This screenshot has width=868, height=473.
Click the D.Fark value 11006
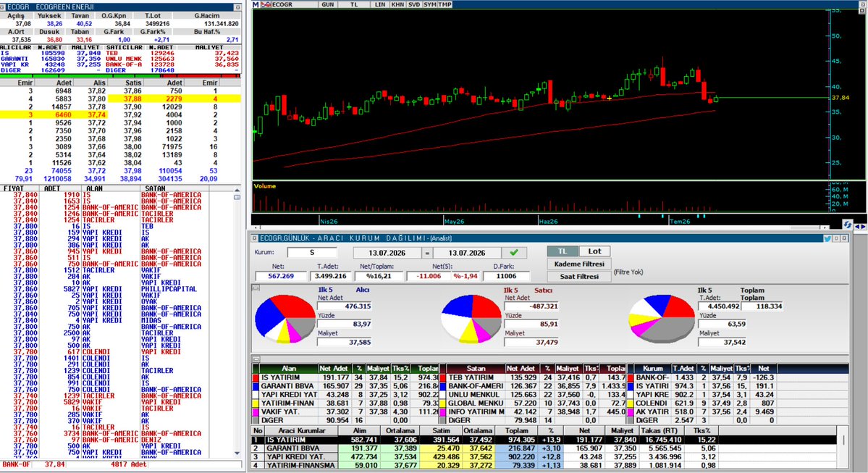click(x=506, y=276)
